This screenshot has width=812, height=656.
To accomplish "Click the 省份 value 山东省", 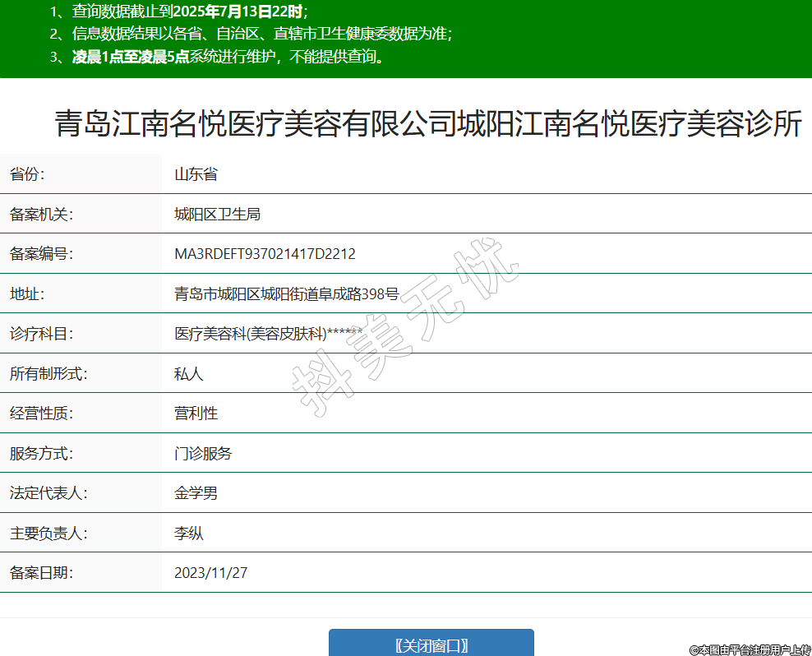I will [196, 174].
